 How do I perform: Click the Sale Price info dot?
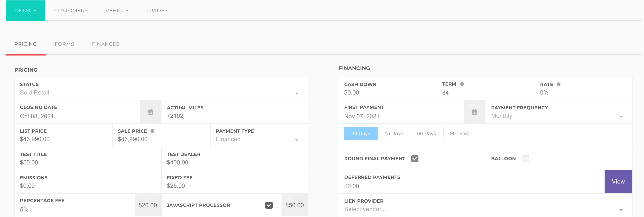(152, 131)
